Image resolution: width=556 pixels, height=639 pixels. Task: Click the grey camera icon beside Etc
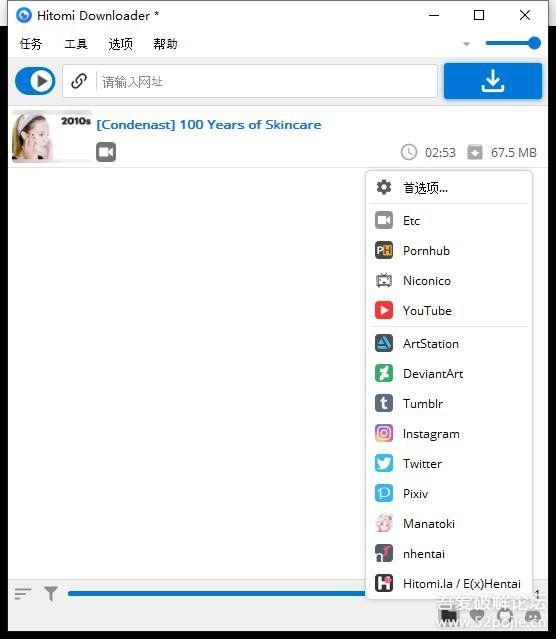pos(384,220)
